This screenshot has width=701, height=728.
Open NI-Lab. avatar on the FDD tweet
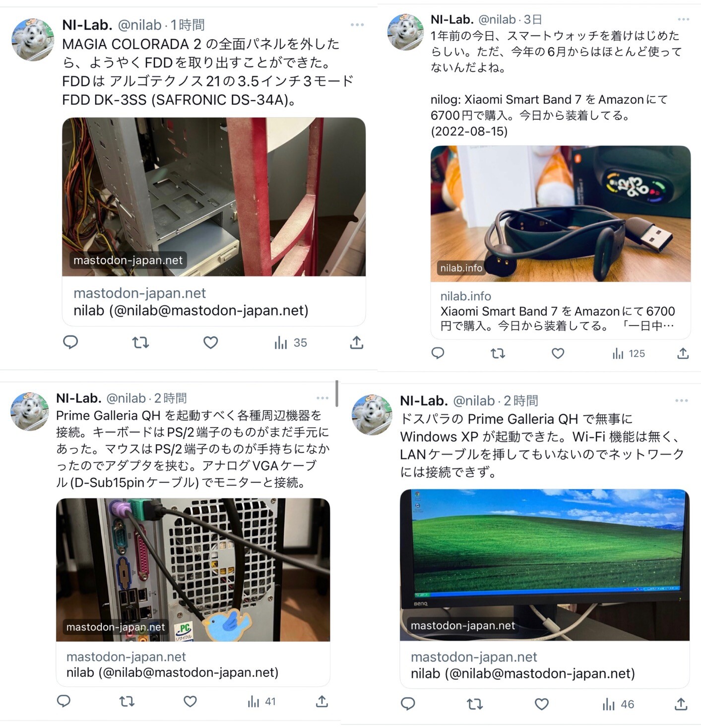click(x=33, y=39)
